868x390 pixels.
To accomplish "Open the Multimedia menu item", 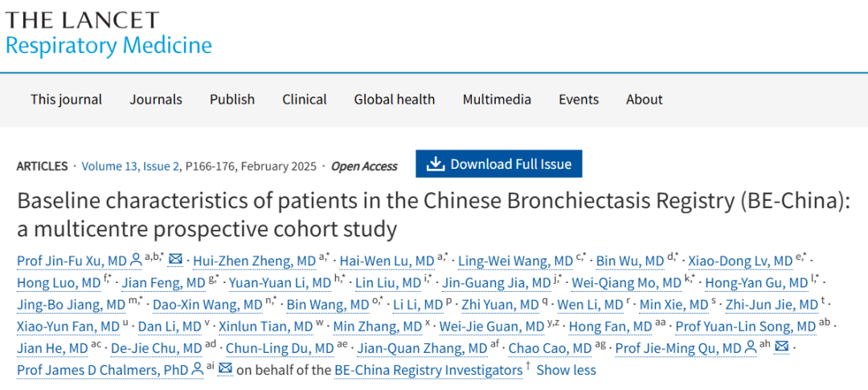I will 497,100.
